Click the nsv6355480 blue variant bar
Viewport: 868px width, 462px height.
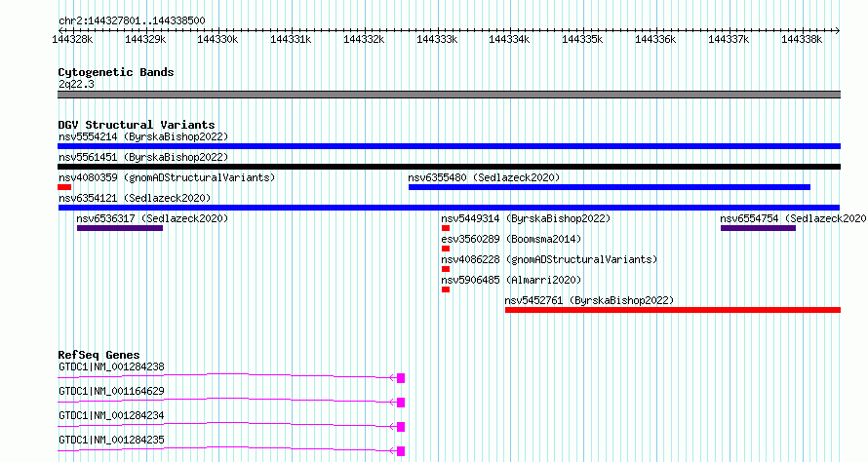pyautogui.click(x=610, y=187)
